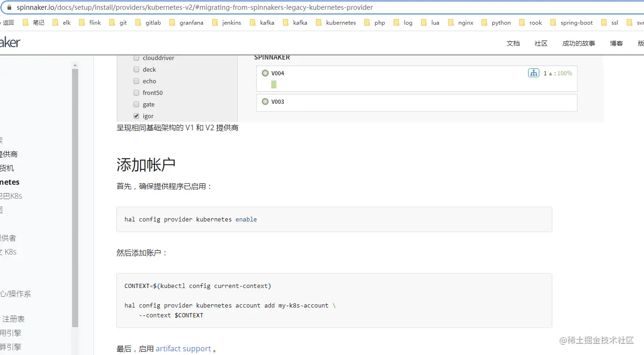This screenshot has width=644, height=355.
Task: Open the lua bookmark folder
Action: [x=430, y=22]
